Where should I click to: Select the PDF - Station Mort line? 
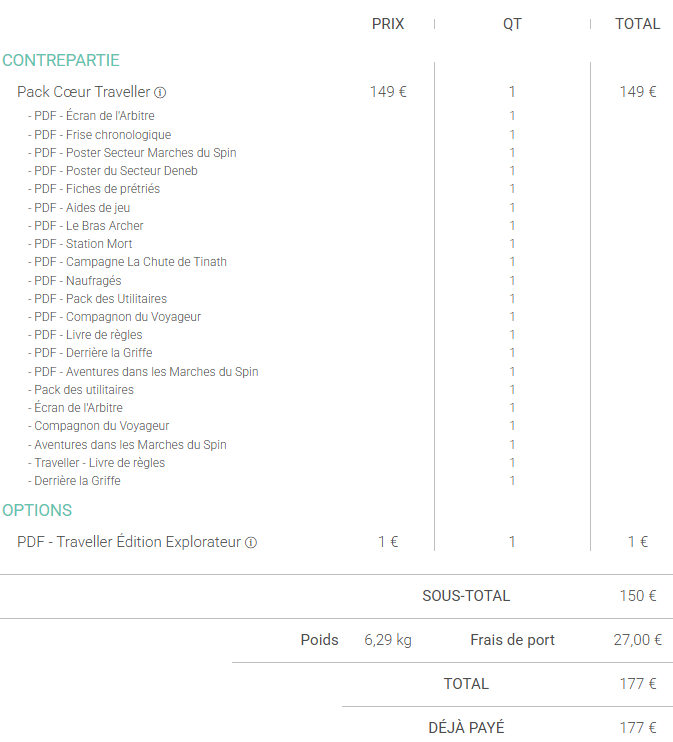click(x=83, y=244)
